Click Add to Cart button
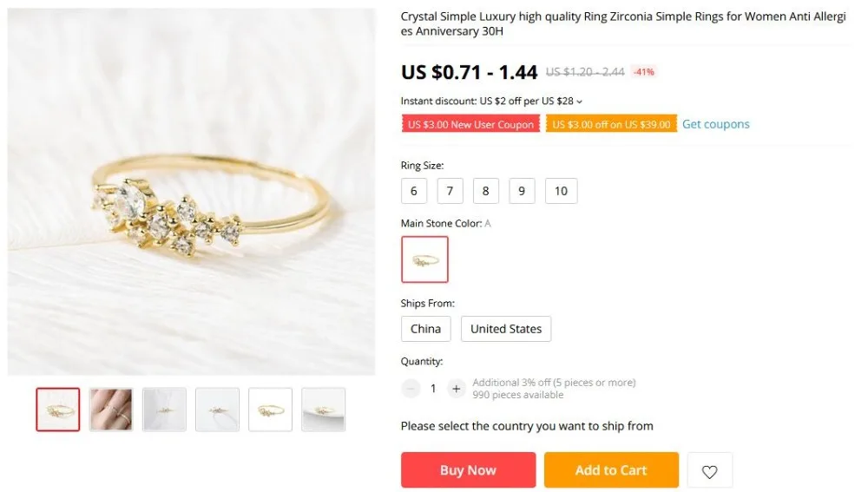Screen dimensions: 868x492 tap(611, 469)
